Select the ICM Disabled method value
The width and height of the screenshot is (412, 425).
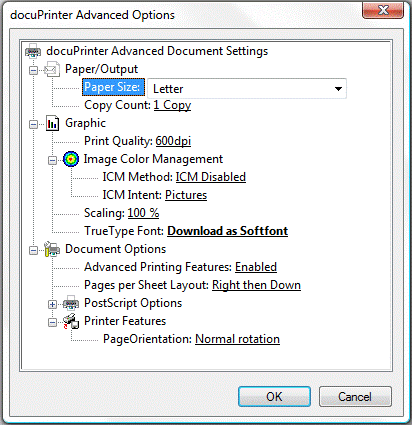click(x=211, y=177)
